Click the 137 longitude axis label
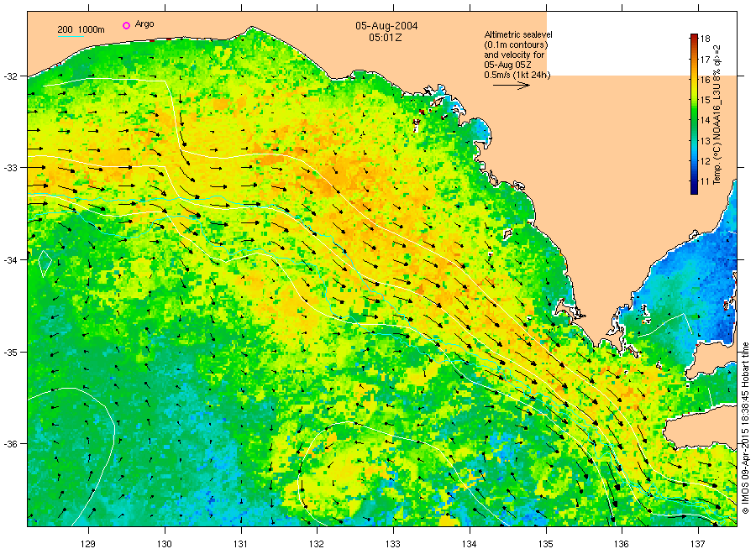The height and width of the screenshot is (554, 756). pyautogui.click(x=698, y=545)
